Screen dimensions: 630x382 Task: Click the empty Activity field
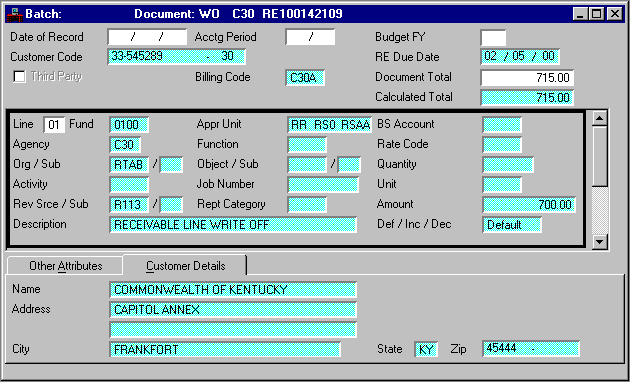[x=129, y=185]
